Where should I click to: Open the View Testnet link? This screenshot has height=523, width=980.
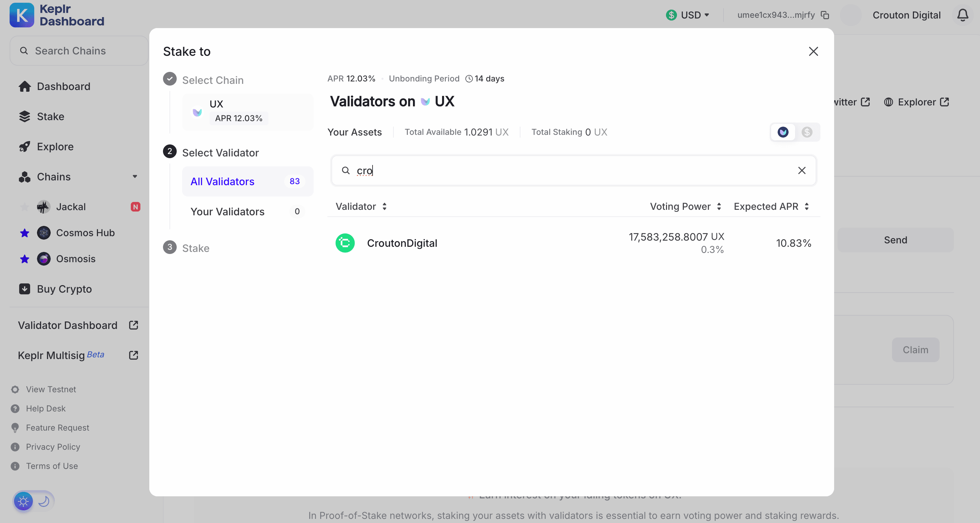(51, 389)
